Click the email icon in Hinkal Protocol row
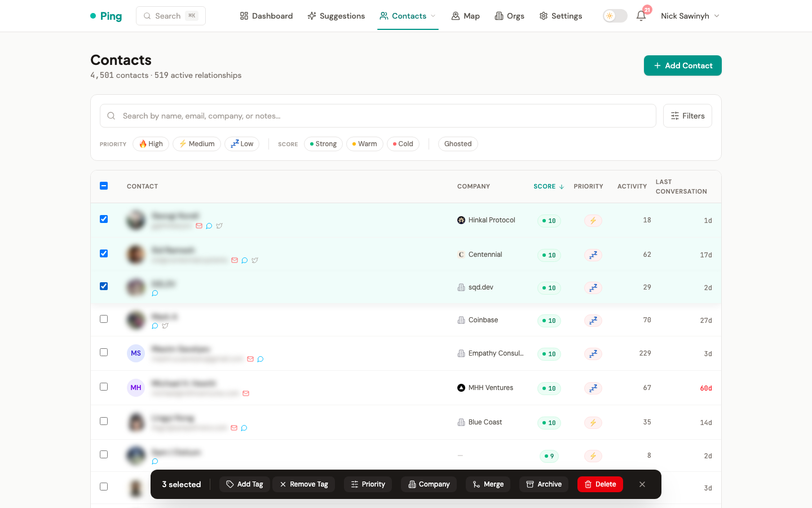812x508 pixels. point(199,226)
